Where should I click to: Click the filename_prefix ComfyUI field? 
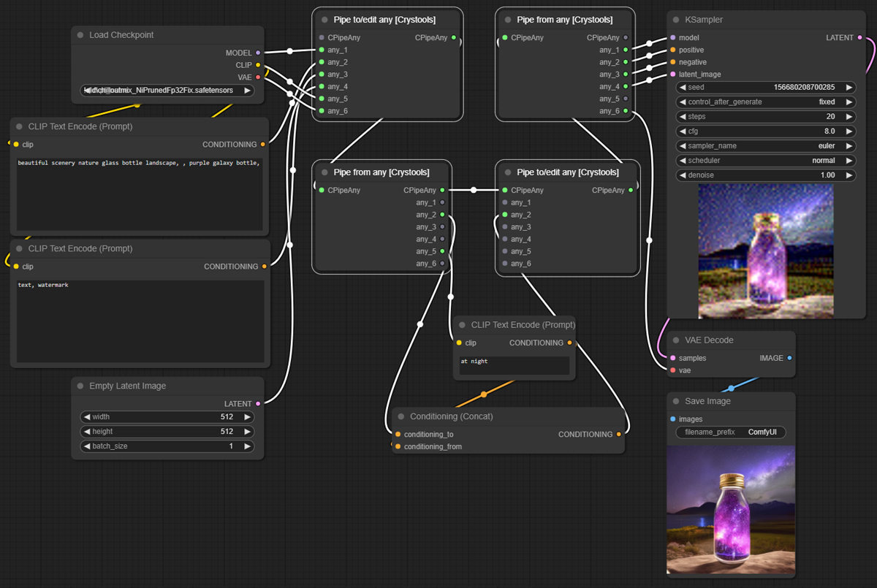point(731,432)
